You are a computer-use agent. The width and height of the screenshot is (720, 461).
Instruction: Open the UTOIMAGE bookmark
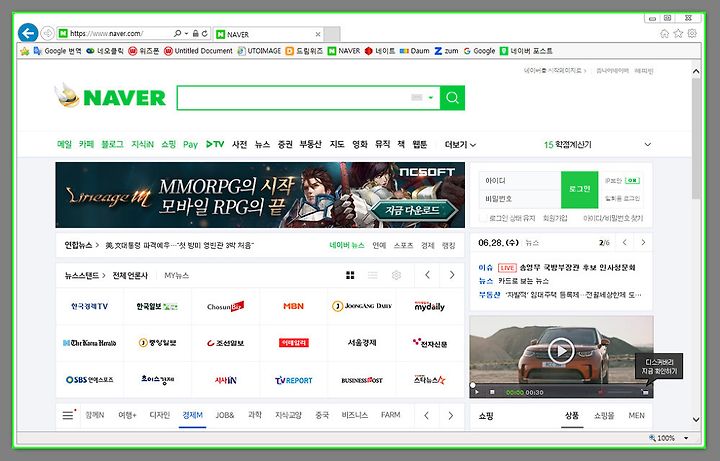click(259, 51)
